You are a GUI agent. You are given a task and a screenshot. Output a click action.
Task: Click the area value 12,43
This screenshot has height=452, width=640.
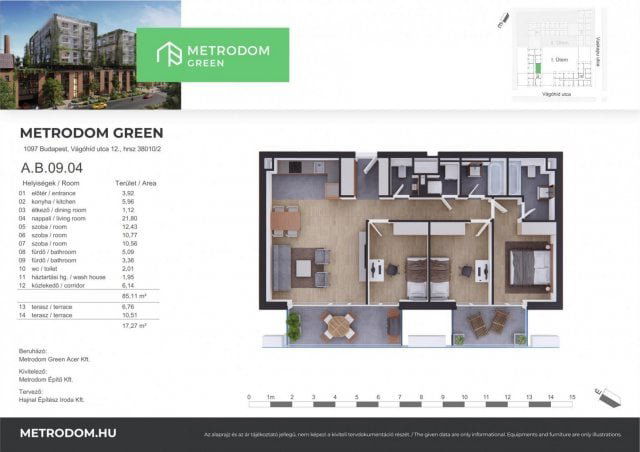click(130, 227)
